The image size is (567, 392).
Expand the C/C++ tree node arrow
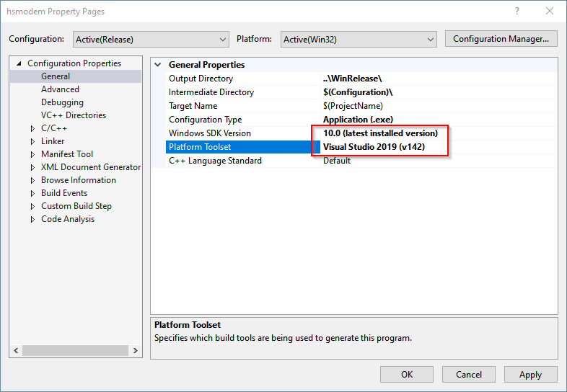pos(32,128)
